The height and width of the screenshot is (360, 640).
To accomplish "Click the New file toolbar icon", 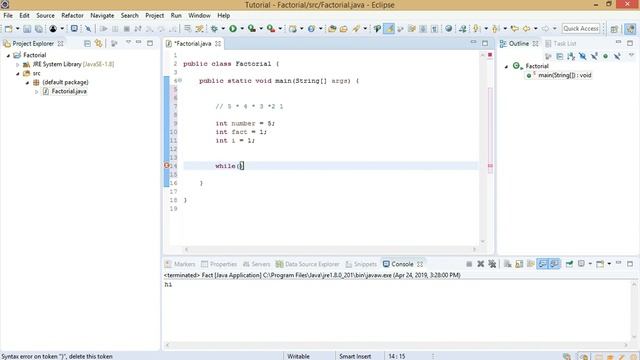I will click(8, 29).
